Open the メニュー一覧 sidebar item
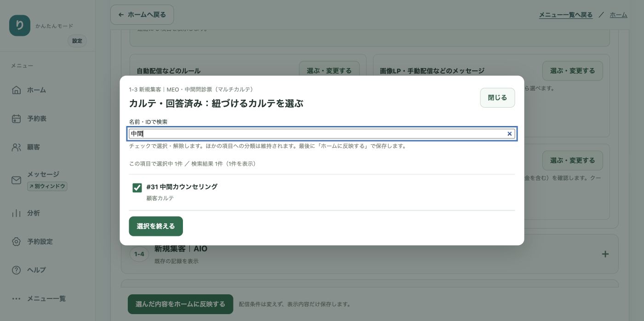644x321 pixels. pyautogui.click(x=47, y=298)
